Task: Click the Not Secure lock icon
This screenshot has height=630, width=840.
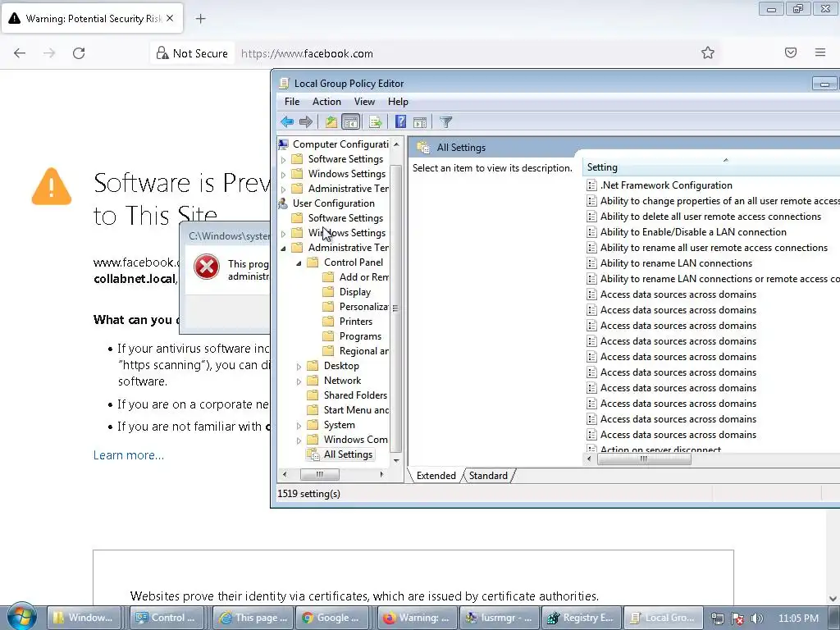Action: pos(162,53)
